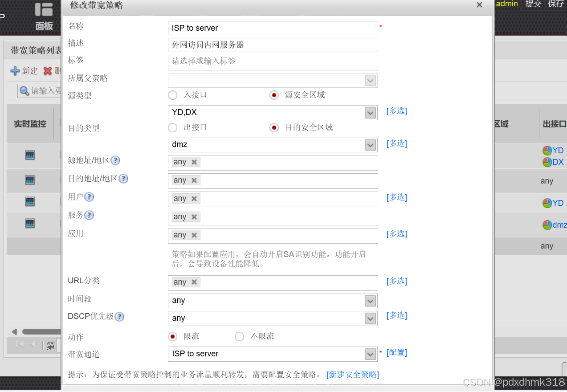Open 新建安全策略 link
Screen dimensions: 567x392
coord(353,375)
